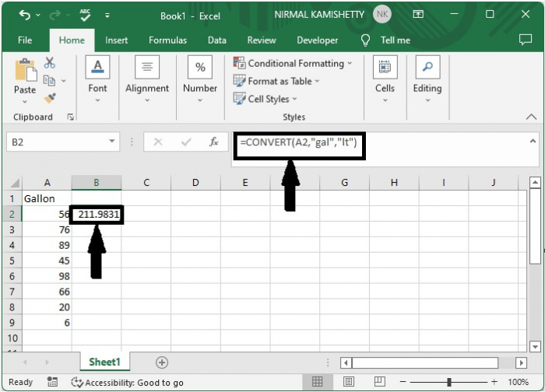Open the Comments speech bubble icon
The image size is (545, 392).
526,40
